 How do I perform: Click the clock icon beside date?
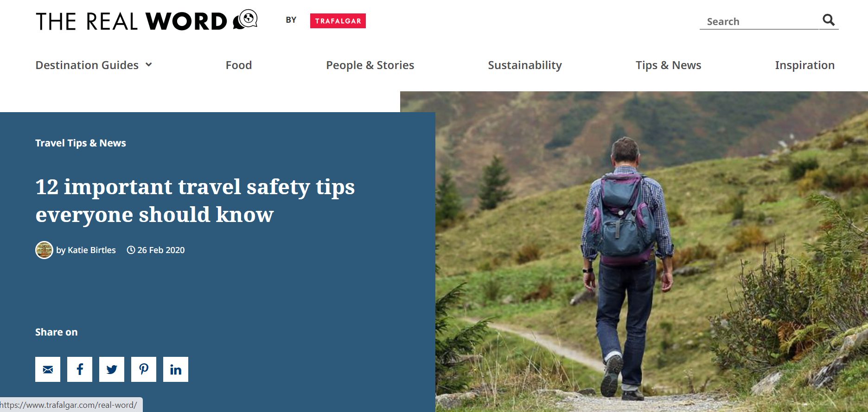click(x=131, y=250)
